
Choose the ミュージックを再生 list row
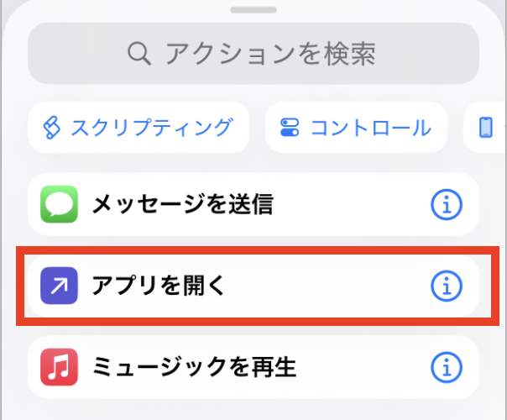point(252,367)
